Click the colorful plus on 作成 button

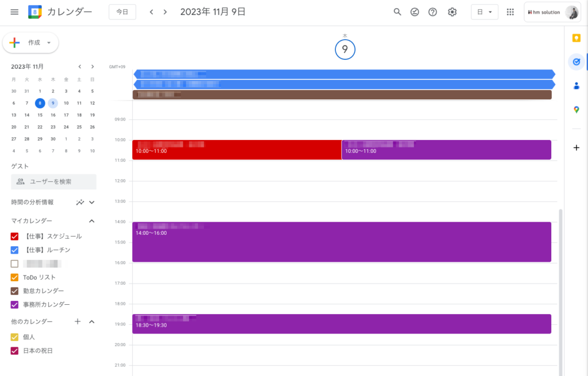pyautogui.click(x=14, y=42)
